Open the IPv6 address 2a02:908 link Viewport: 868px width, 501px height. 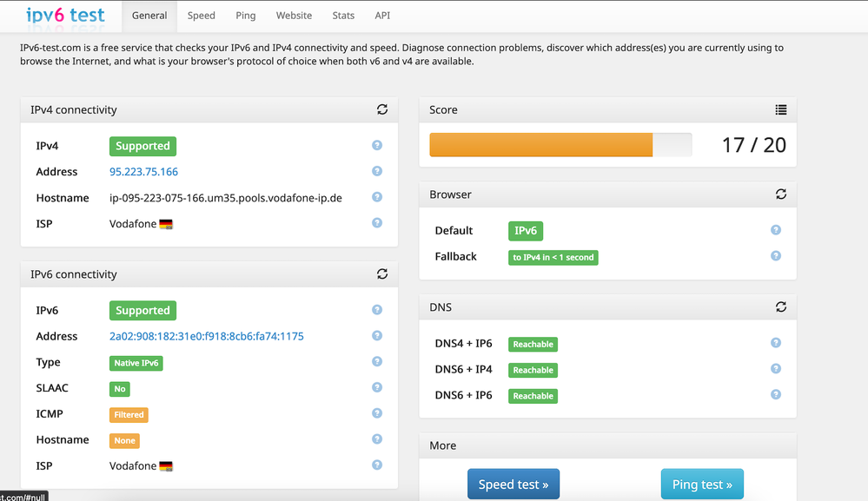pyautogui.click(x=207, y=336)
